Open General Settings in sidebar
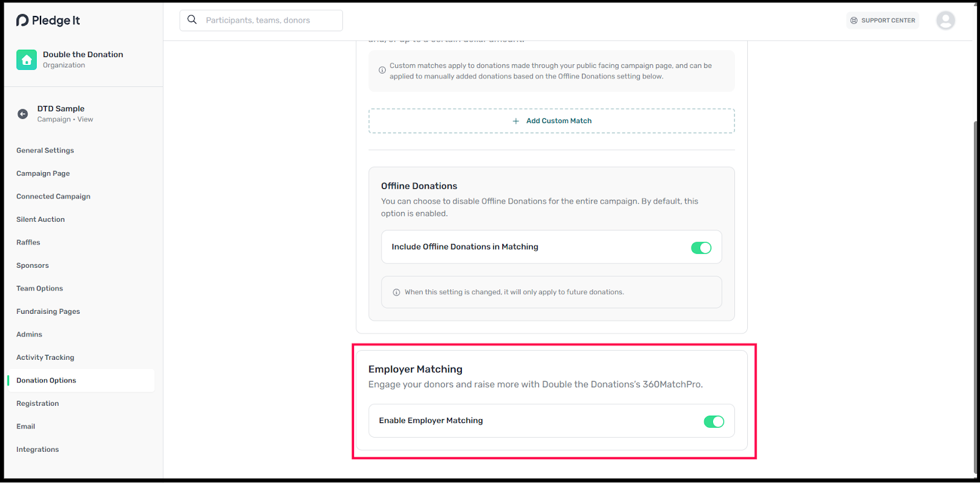This screenshot has height=483, width=980. click(45, 150)
